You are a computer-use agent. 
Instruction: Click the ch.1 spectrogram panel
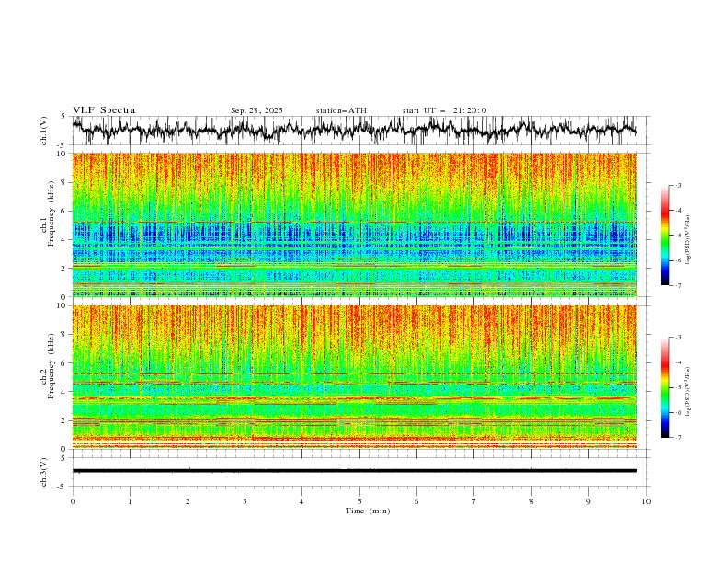(x=354, y=224)
